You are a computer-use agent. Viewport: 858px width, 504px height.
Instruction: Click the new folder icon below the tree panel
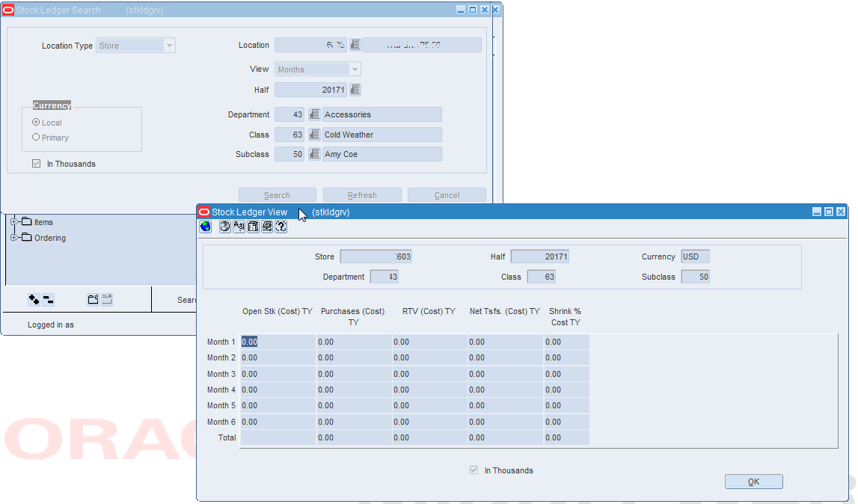pyautogui.click(x=93, y=298)
